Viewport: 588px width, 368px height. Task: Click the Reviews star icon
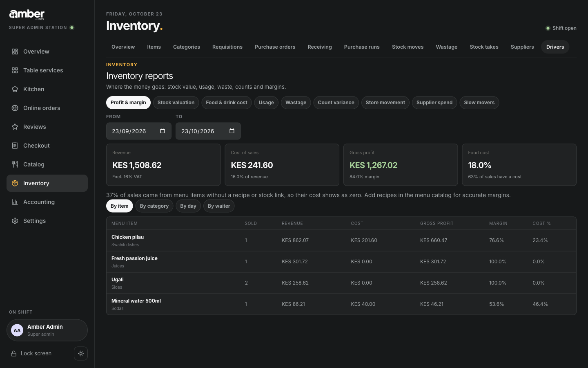coord(15,127)
